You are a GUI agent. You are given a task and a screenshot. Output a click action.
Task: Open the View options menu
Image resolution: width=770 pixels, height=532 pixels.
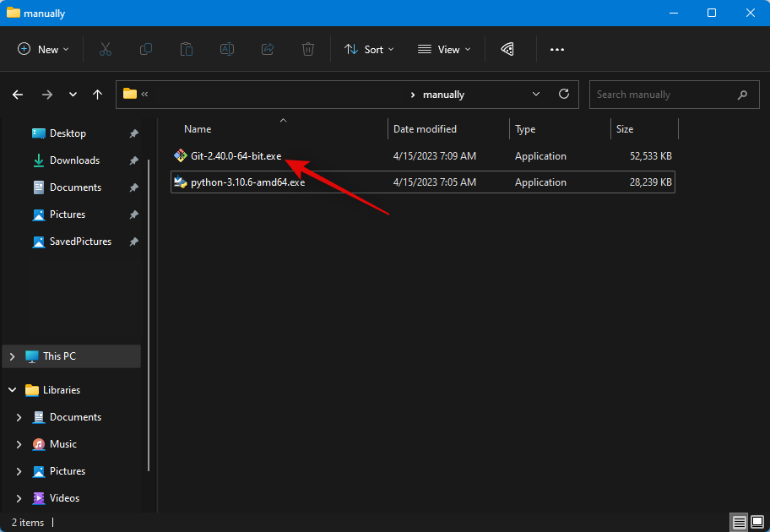[x=444, y=50]
